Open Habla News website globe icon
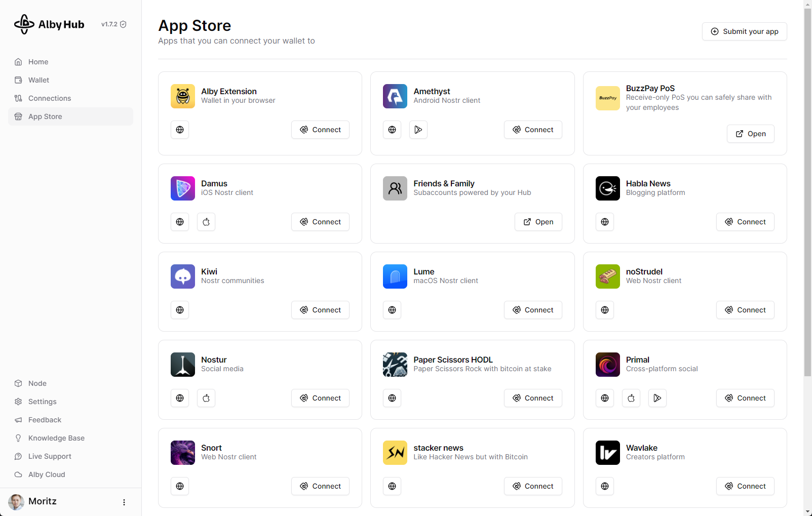Image resolution: width=812 pixels, height=516 pixels. point(605,222)
